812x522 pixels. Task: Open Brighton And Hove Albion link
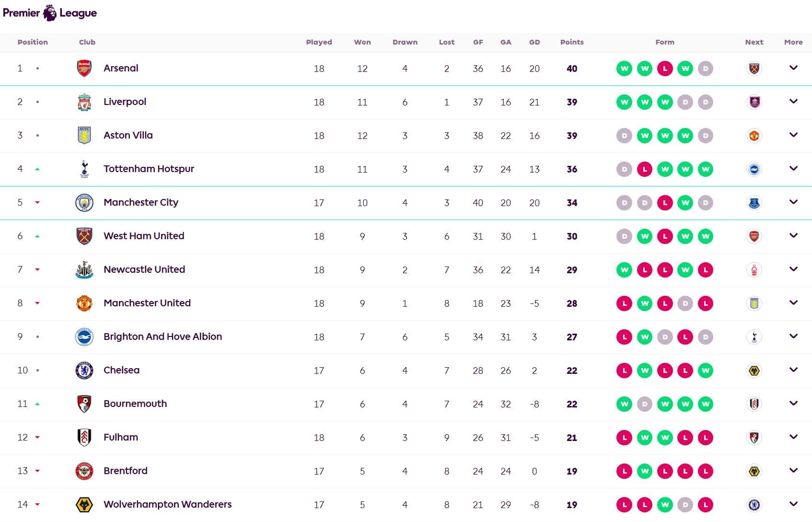(x=162, y=336)
